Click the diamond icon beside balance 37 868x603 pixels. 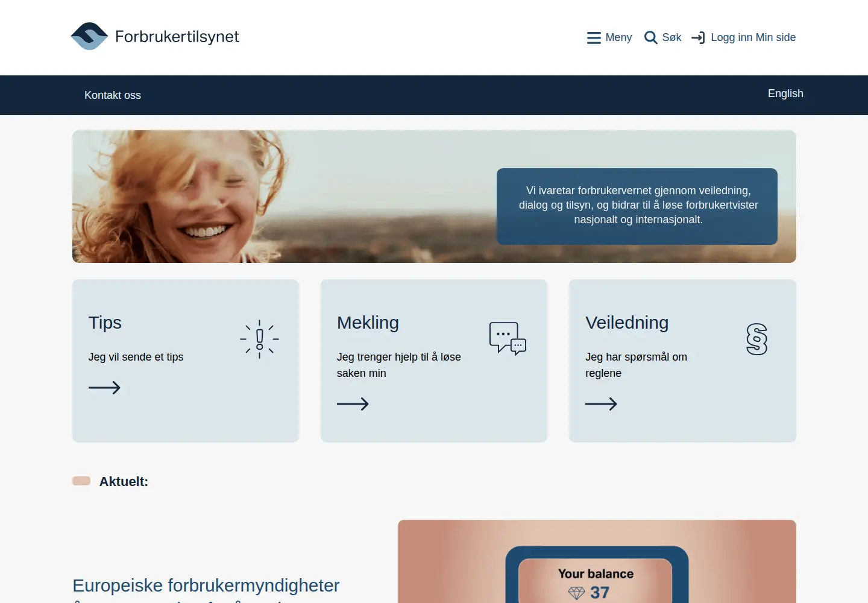click(577, 593)
